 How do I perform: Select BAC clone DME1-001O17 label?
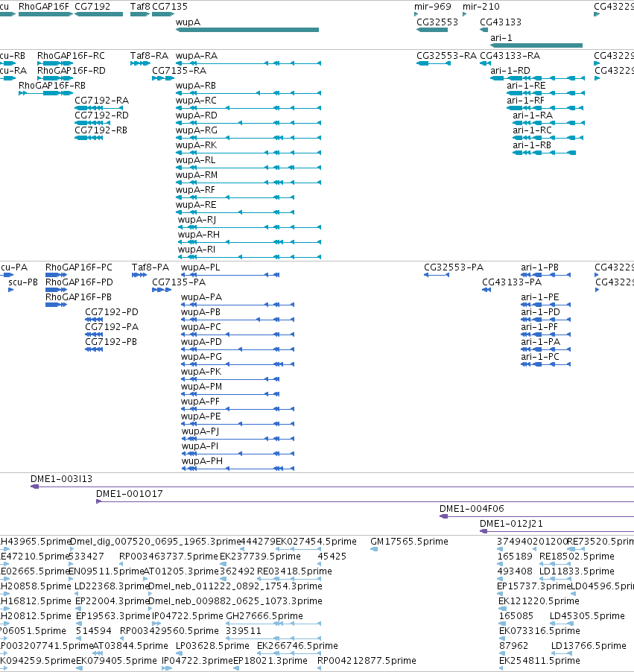tap(130, 494)
